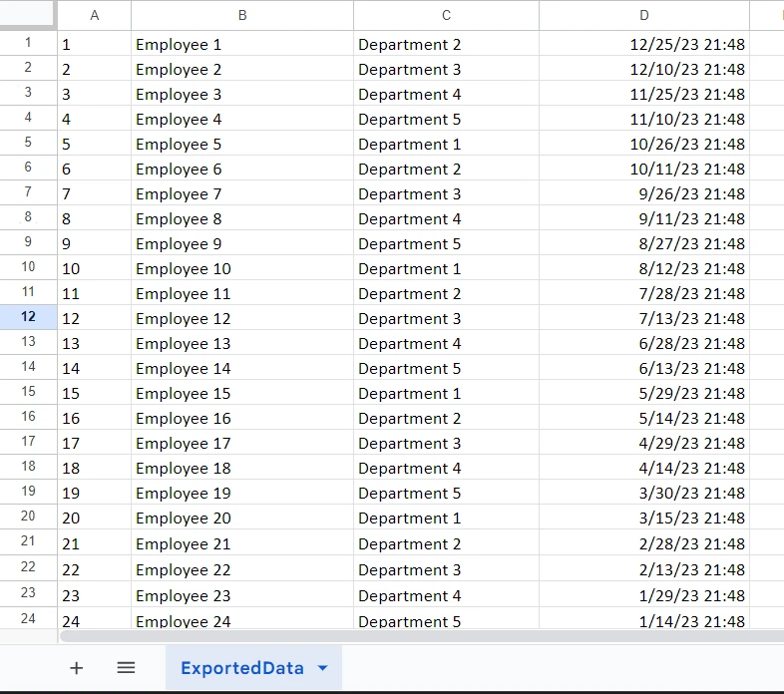Viewport: 784px width, 694px height.
Task: Click the select-all corner box
Action: [x=28, y=15]
